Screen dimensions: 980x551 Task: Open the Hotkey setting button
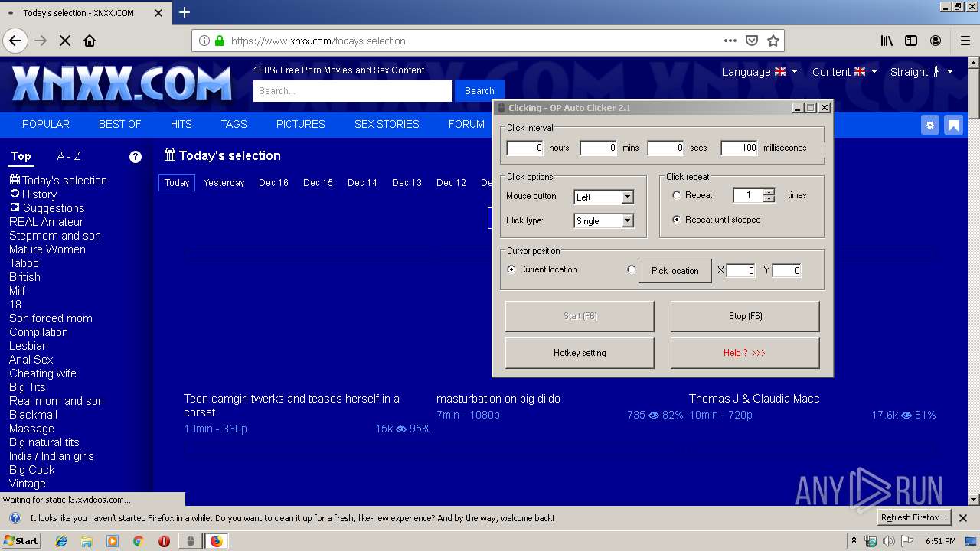pyautogui.click(x=580, y=353)
